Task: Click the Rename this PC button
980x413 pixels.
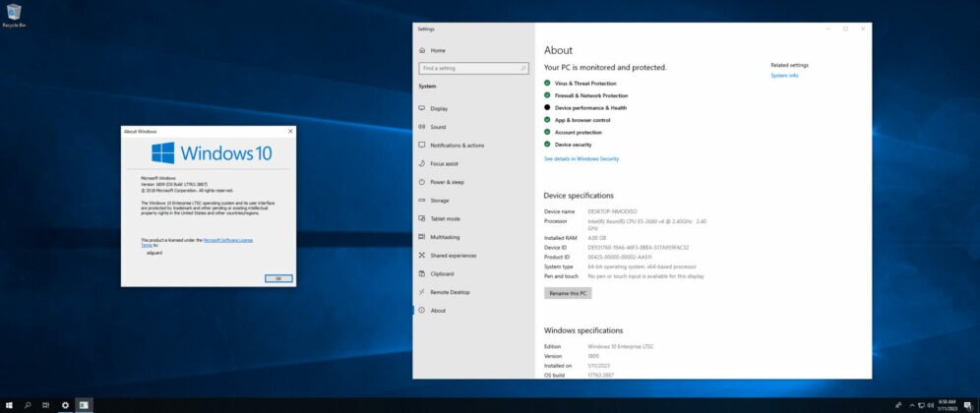Action: [568, 293]
